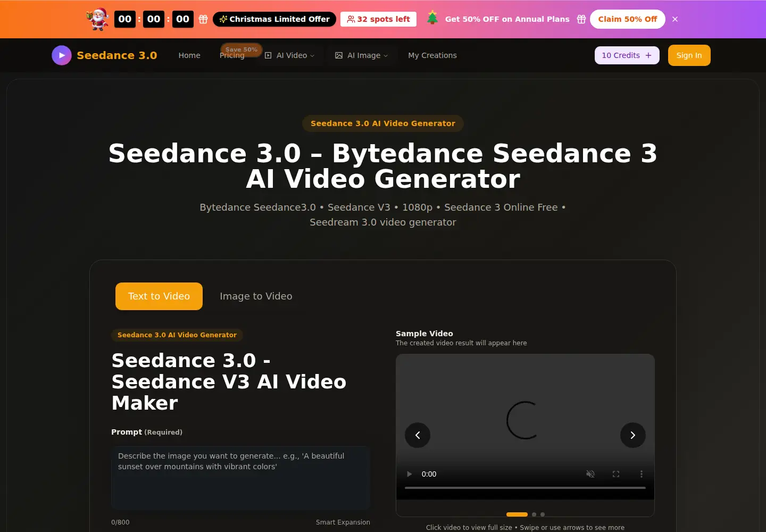Viewport: 766px width, 532px height.
Task: Play the sample video
Action: [410, 474]
